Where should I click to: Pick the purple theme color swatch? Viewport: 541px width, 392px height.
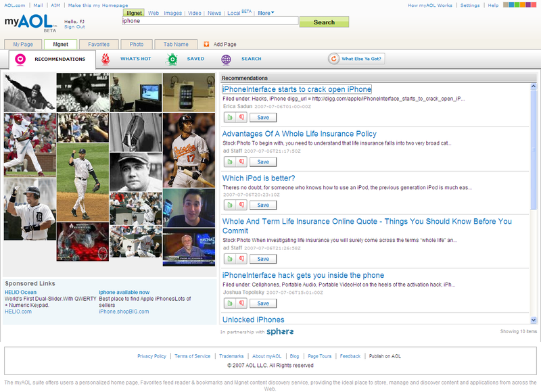pyautogui.click(x=528, y=5)
